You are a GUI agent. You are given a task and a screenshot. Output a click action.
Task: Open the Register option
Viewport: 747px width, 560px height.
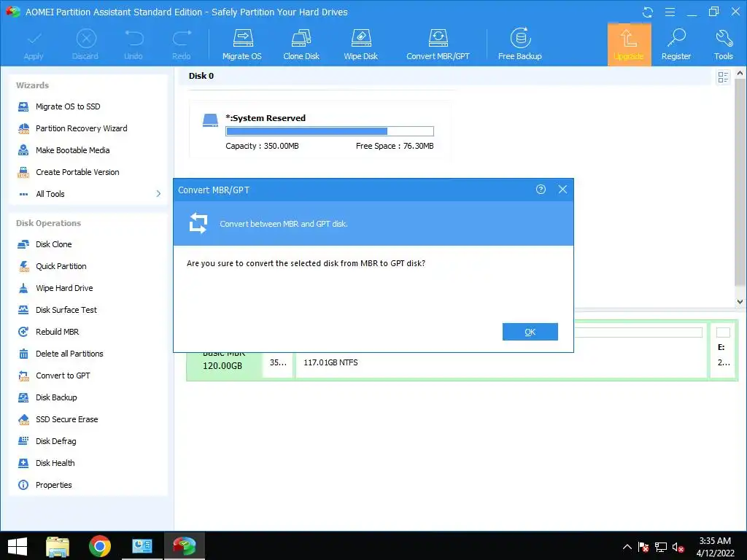676,44
